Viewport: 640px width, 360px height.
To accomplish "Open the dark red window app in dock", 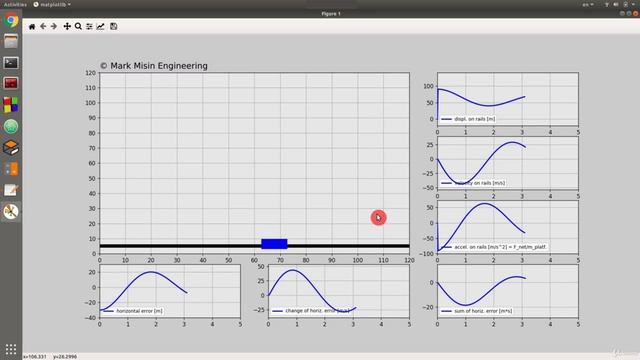I will click(x=11, y=83).
